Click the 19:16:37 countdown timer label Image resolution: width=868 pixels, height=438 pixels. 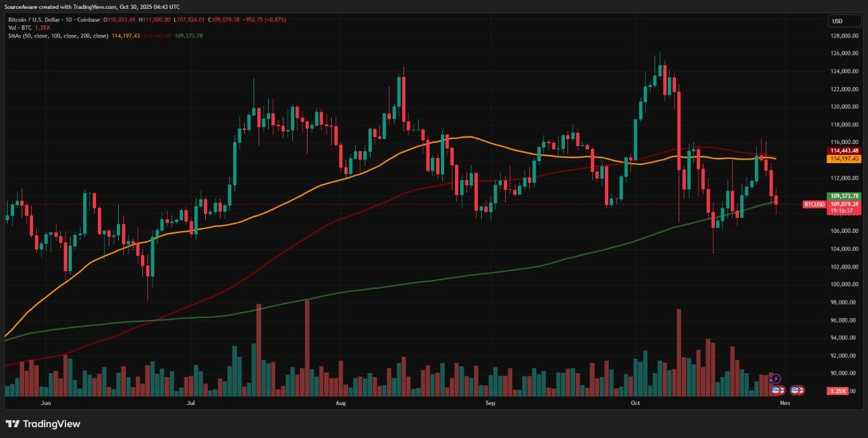point(844,209)
